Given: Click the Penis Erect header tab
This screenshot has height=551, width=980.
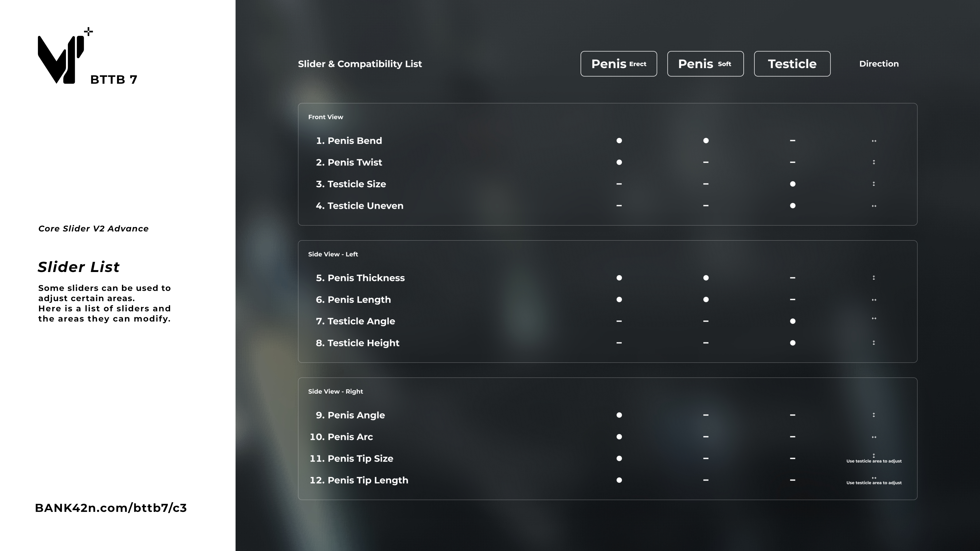Looking at the screenshot, I should [x=619, y=64].
